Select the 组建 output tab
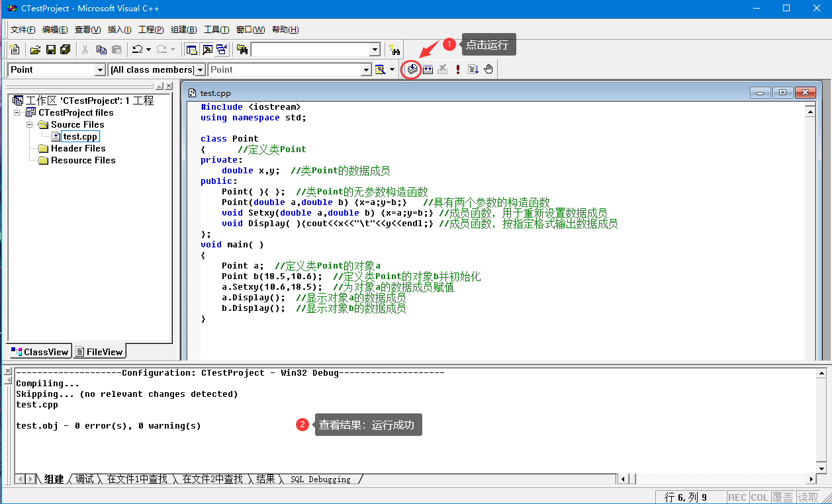 (54, 479)
